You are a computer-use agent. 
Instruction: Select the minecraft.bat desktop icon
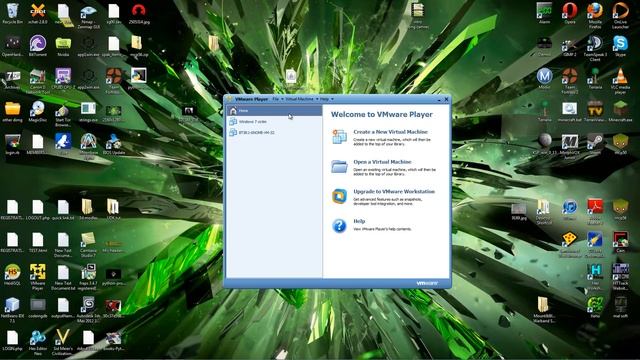(x=570, y=111)
